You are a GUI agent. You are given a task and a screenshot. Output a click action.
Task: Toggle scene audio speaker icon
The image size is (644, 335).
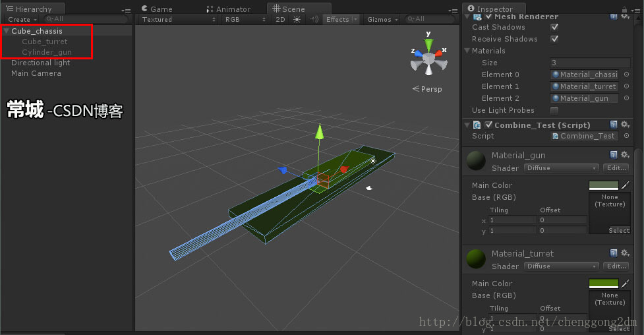pos(314,19)
